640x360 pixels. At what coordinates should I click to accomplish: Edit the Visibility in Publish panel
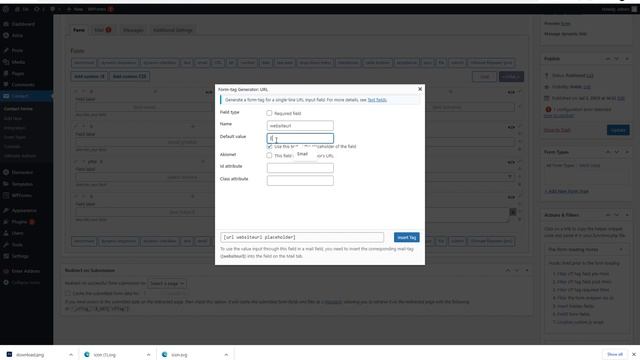pyautogui.click(x=587, y=87)
